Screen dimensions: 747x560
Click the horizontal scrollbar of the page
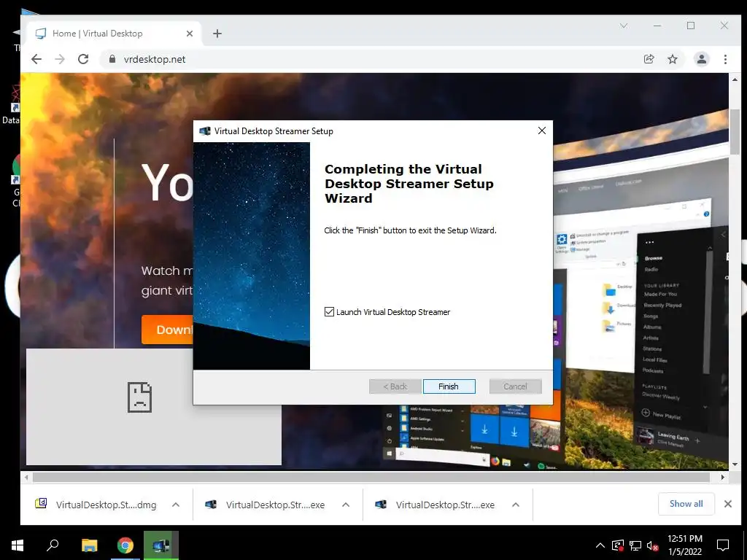371,477
